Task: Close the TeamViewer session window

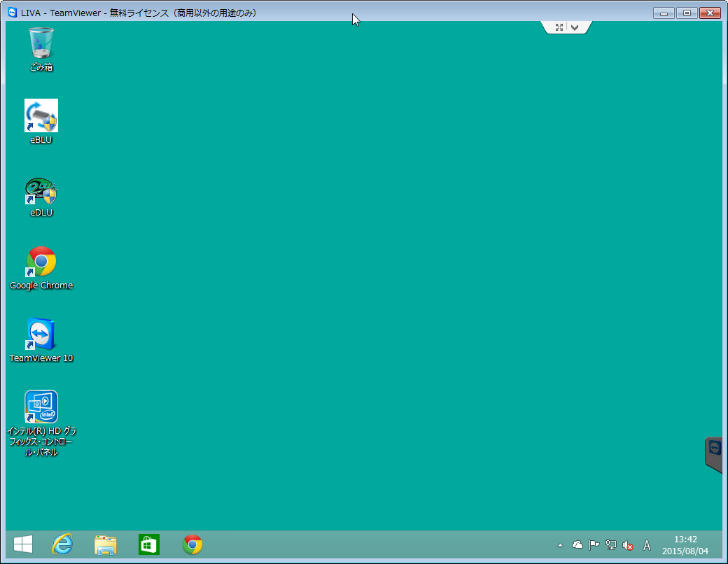Action: (x=710, y=13)
